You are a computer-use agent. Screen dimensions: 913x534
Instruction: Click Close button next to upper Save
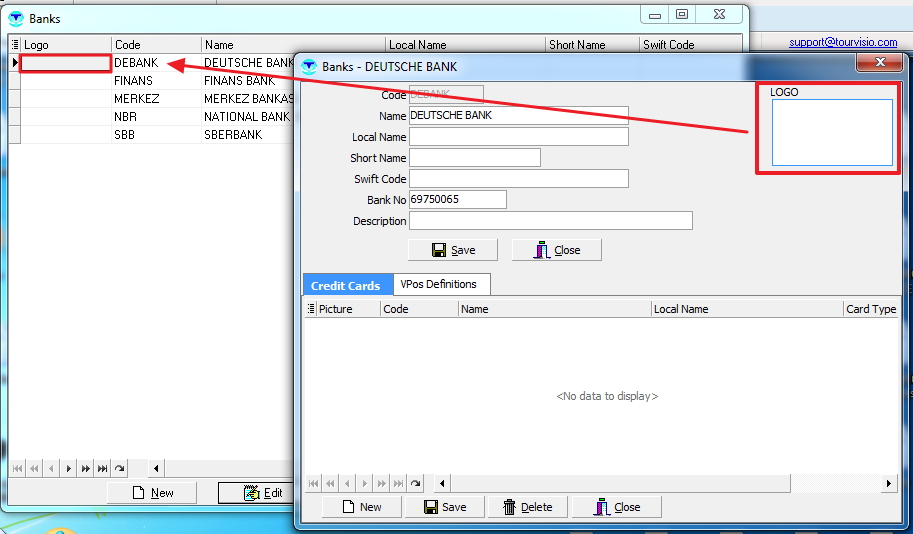[557, 250]
